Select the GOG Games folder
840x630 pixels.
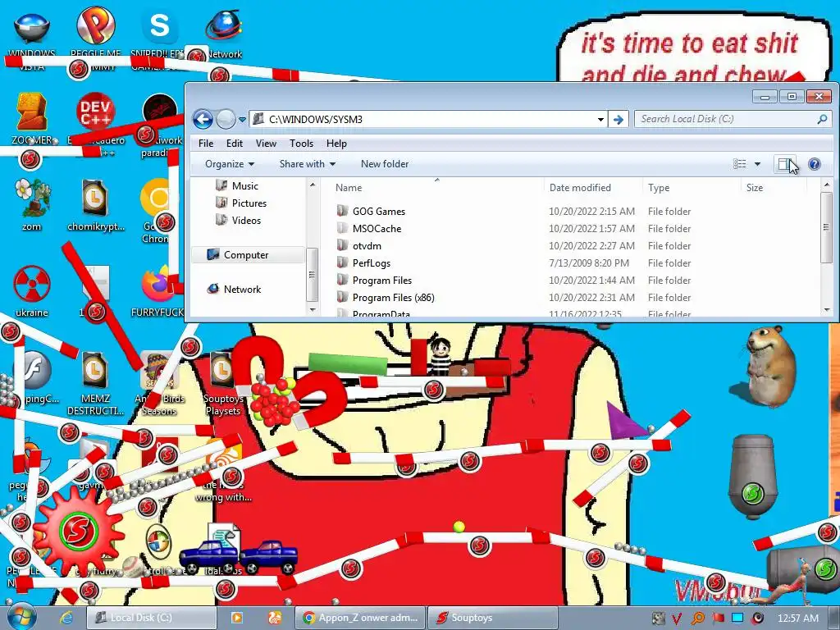(x=379, y=212)
